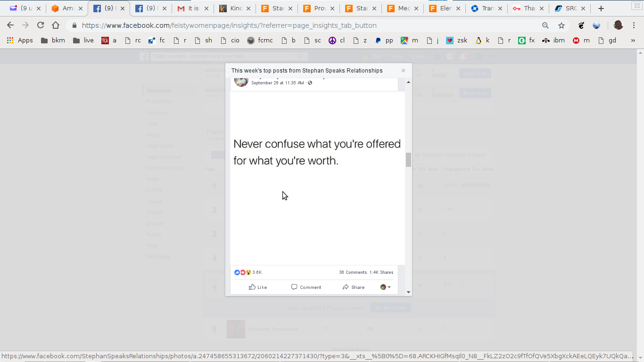Open the rc bookmark
The image size is (644, 362).
pyautogui.click(x=132, y=41)
